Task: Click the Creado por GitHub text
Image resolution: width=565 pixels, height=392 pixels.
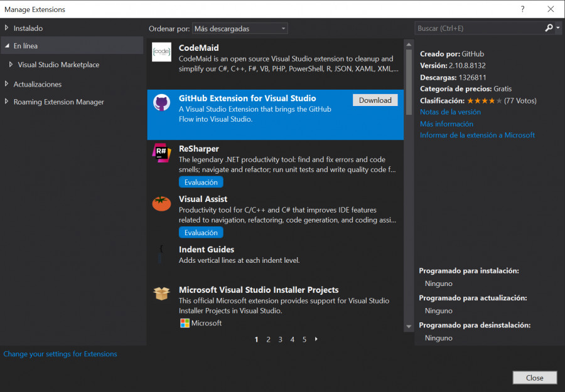Action: (x=452, y=54)
